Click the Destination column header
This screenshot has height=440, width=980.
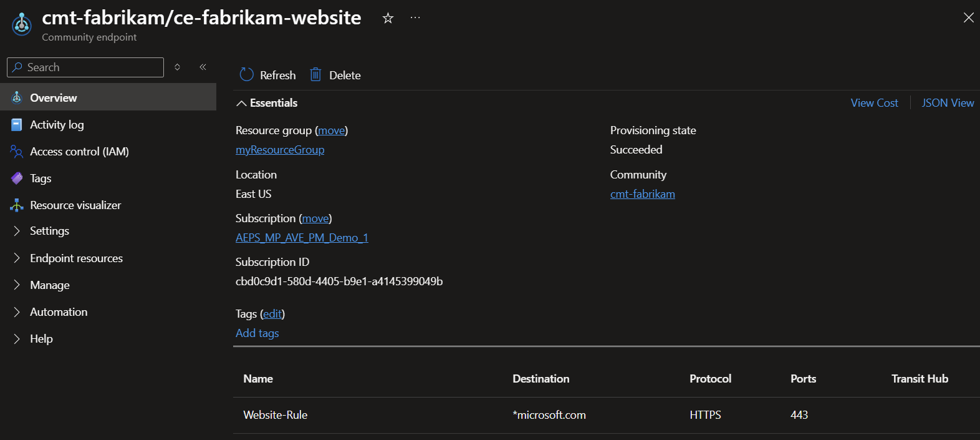pyautogui.click(x=540, y=379)
